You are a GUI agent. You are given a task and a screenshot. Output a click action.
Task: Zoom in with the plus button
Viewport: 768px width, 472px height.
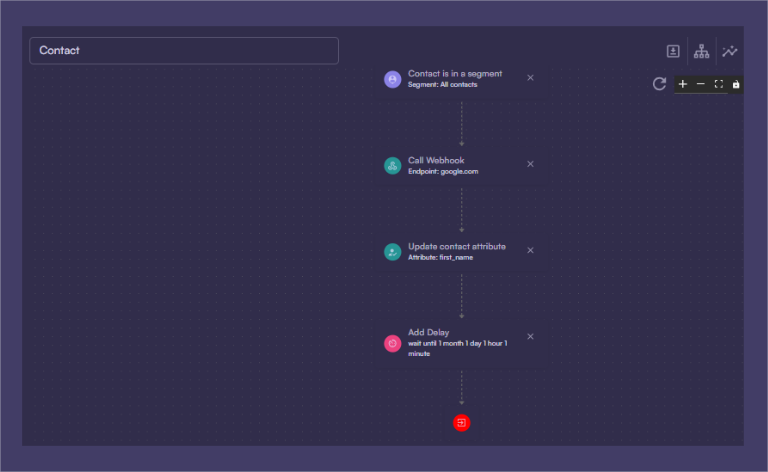tap(683, 84)
